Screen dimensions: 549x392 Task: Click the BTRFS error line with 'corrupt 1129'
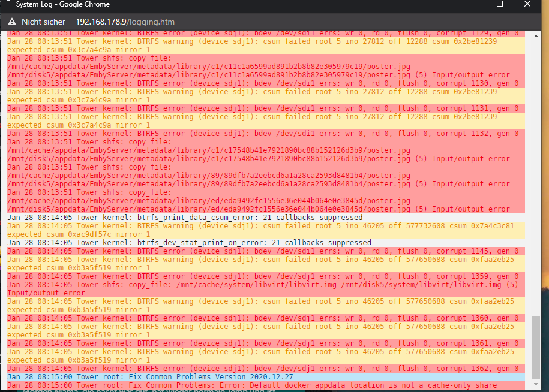pos(266,34)
